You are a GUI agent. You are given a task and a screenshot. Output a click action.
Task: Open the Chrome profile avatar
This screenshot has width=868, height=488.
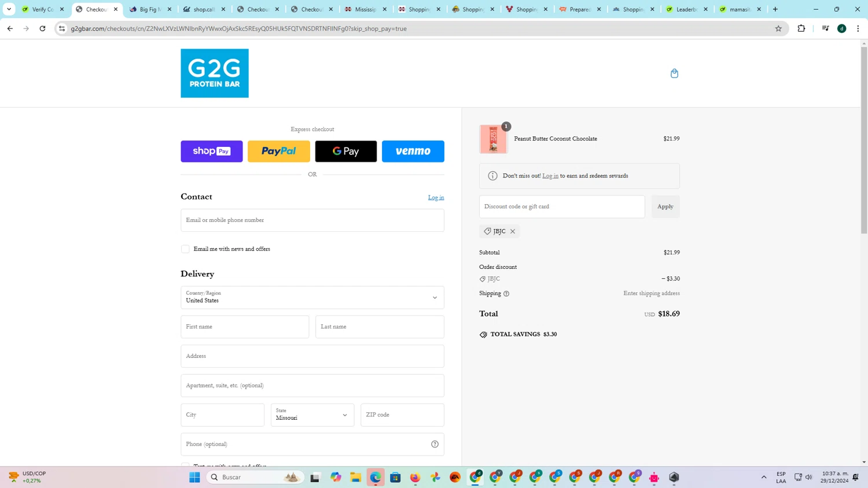pos(842,28)
